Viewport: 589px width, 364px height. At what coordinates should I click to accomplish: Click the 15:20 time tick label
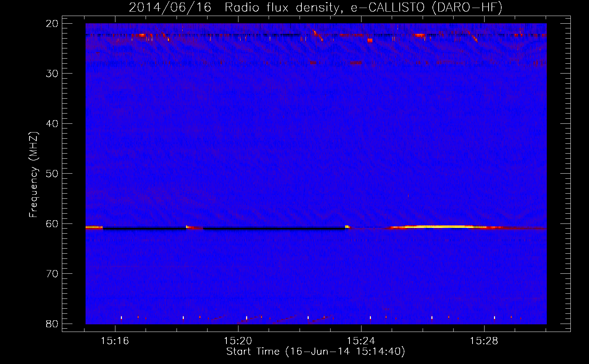[238, 341]
